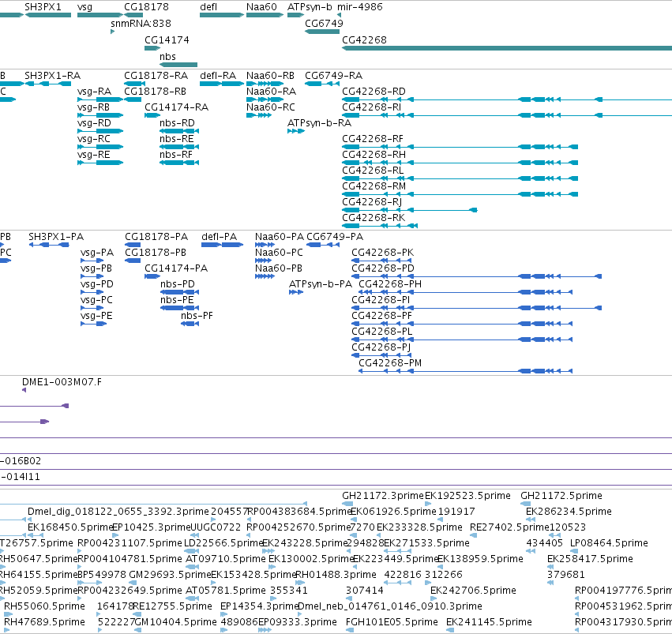This screenshot has height=634, width=672.
Task: Click transcript nbs-RD
Action: [177, 123]
